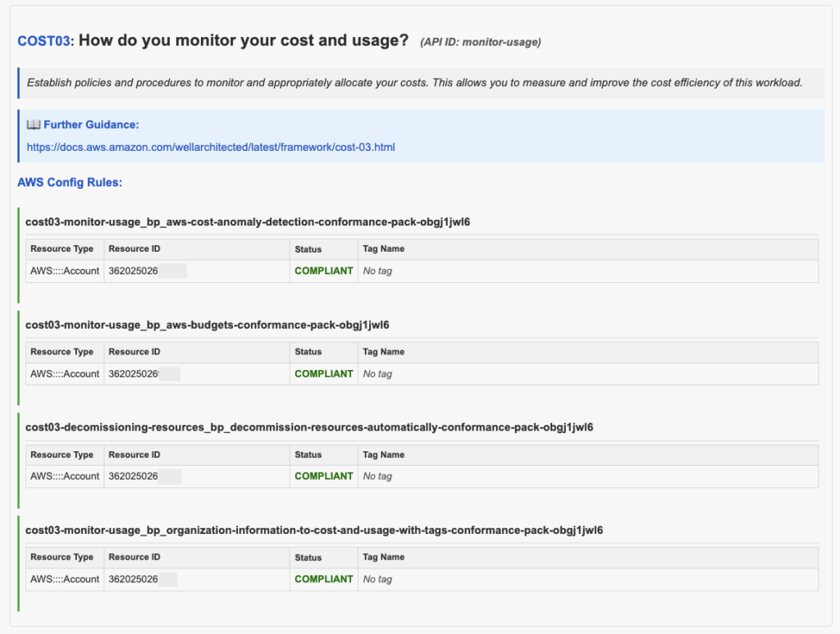The image size is (840, 634).
Task: Click COMPLIANT status in aws-budgets table
Action: [x=323, y=374]
